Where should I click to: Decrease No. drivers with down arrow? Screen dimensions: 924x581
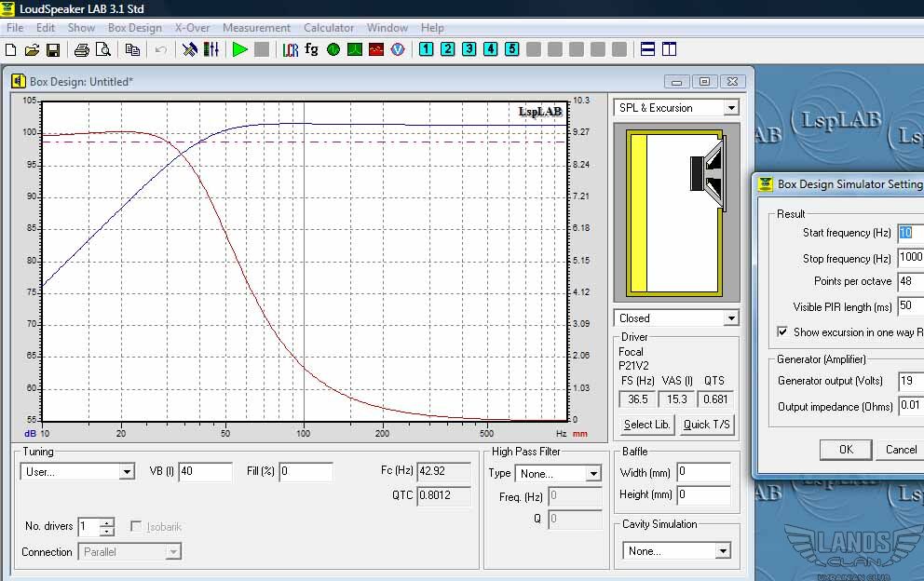[107, 532]
